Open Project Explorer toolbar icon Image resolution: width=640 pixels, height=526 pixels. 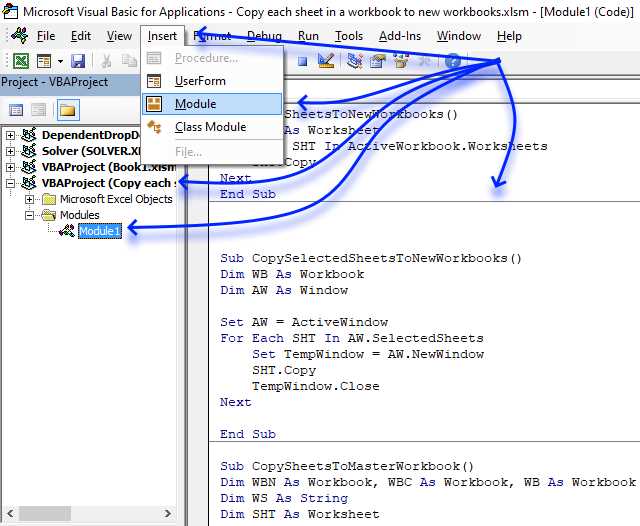(355, 61)
